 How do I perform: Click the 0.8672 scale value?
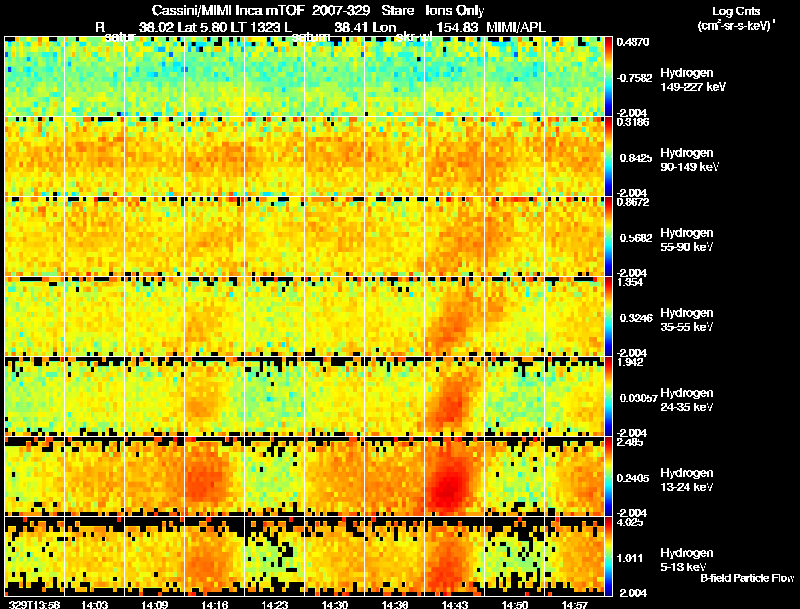(633, 202)
